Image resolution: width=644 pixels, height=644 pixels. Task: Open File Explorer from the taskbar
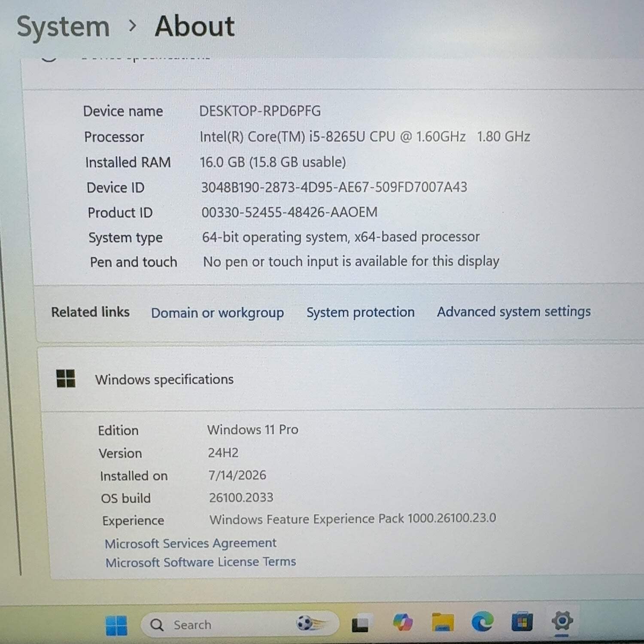point(443,622)
